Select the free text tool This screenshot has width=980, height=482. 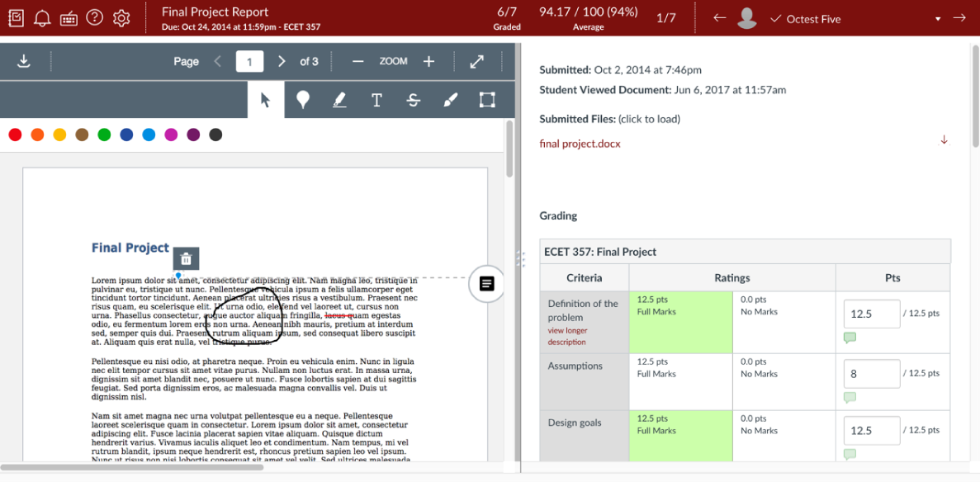[x=376, y=100]
